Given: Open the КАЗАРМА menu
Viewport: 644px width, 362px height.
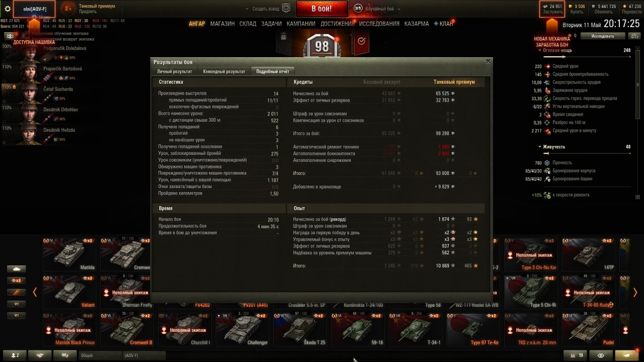Looking at the screenshot, I should [x=417, y=24].
